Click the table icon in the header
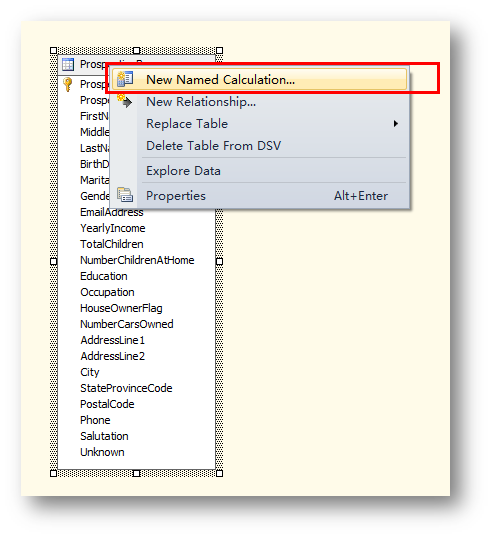Viewport: 492px width, 538px height. coord(68,64)
